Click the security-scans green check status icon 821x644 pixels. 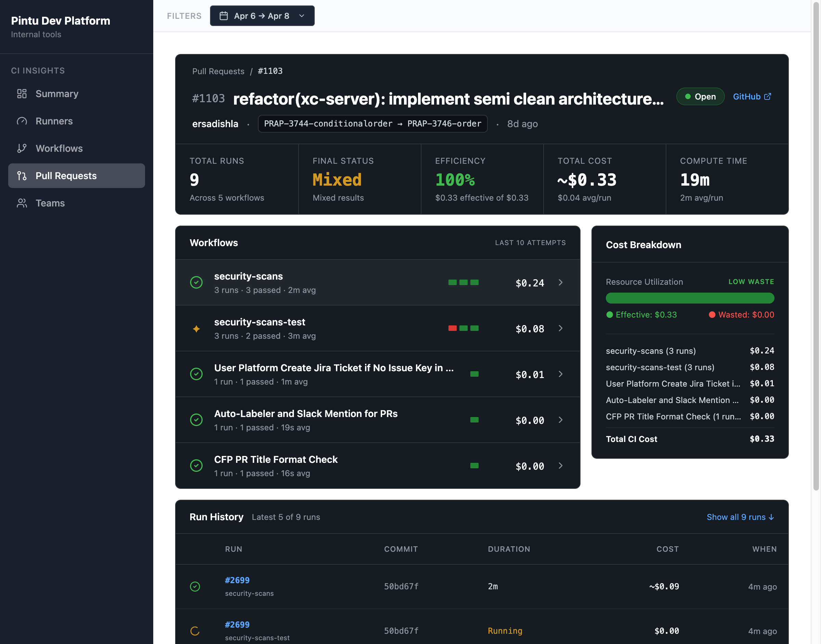[196, 282]
